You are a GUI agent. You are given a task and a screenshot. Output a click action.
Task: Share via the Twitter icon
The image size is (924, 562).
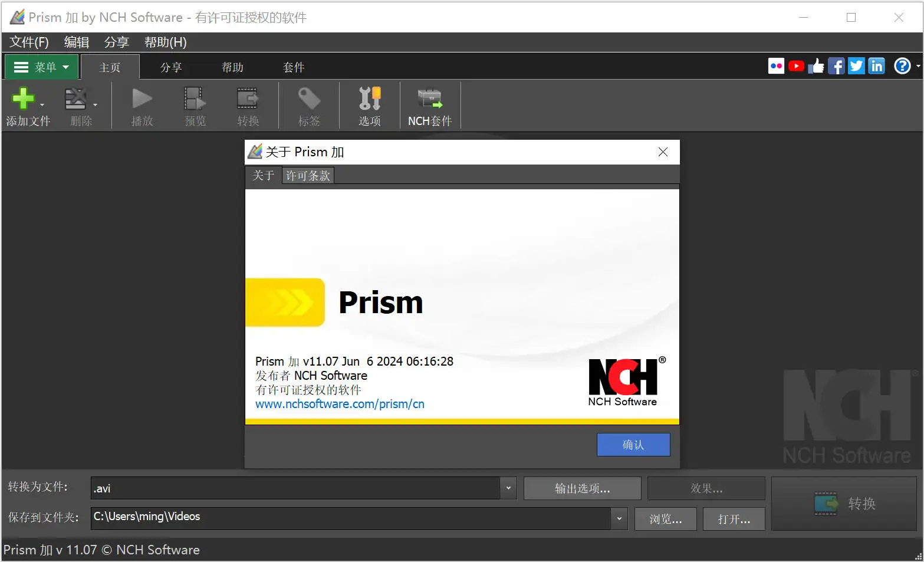pyautogui.click(x=856, y=66)
